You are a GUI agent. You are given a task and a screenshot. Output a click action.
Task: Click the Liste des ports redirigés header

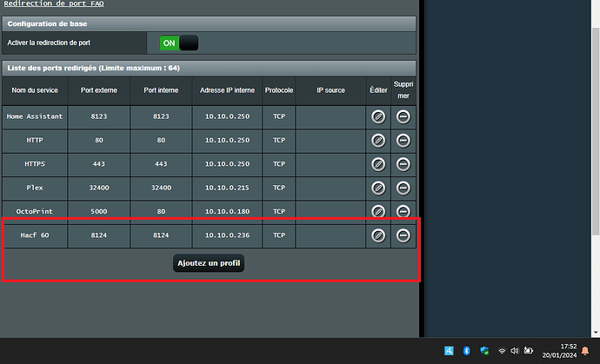click(x=209, y=68)
